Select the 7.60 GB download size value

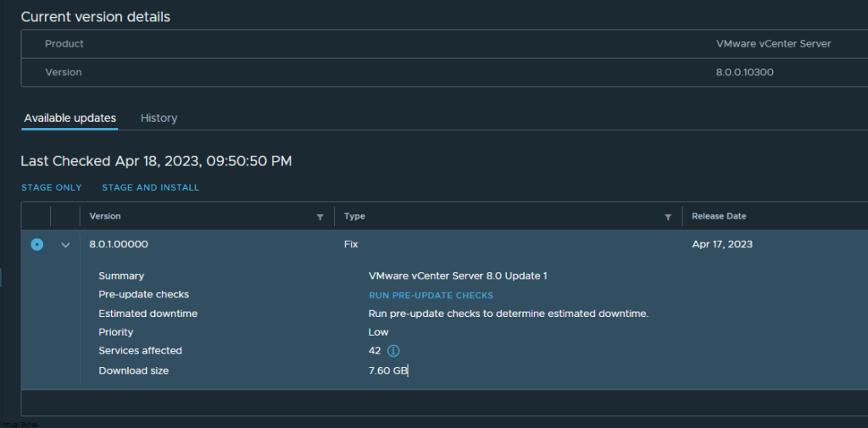[387, 371]
